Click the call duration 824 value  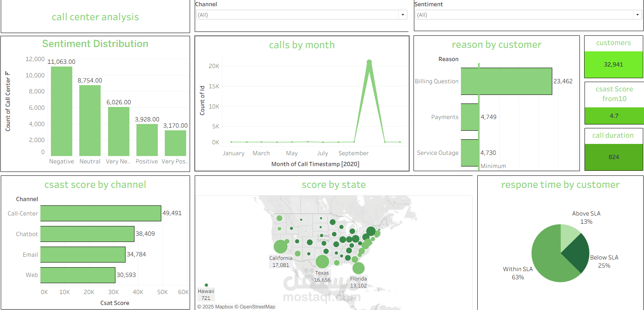point(614,157)
